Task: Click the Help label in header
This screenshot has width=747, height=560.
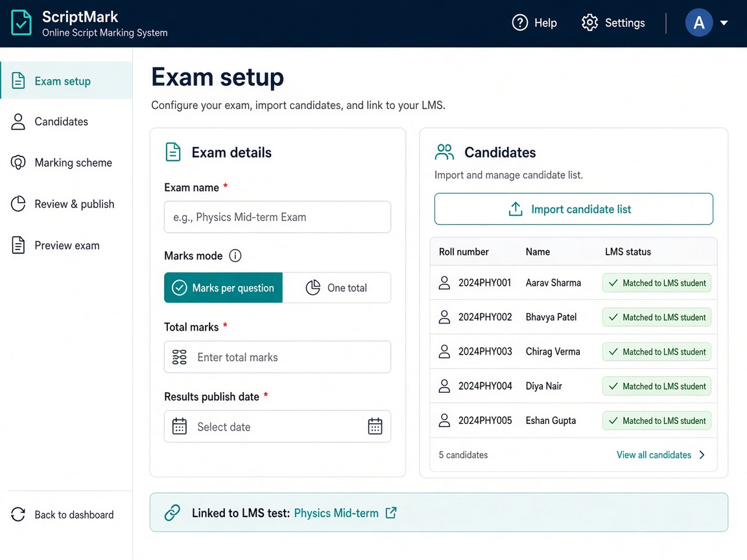Action: click(x=545, y=23)
